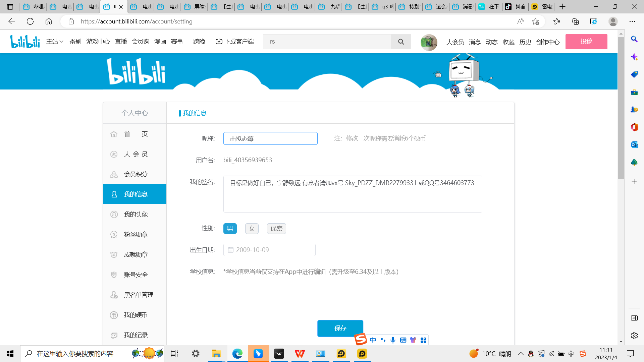The width and height of the screenshot is (644, 362).
Task: Click the browser refresh button
Action: click(x=30, y=21)
